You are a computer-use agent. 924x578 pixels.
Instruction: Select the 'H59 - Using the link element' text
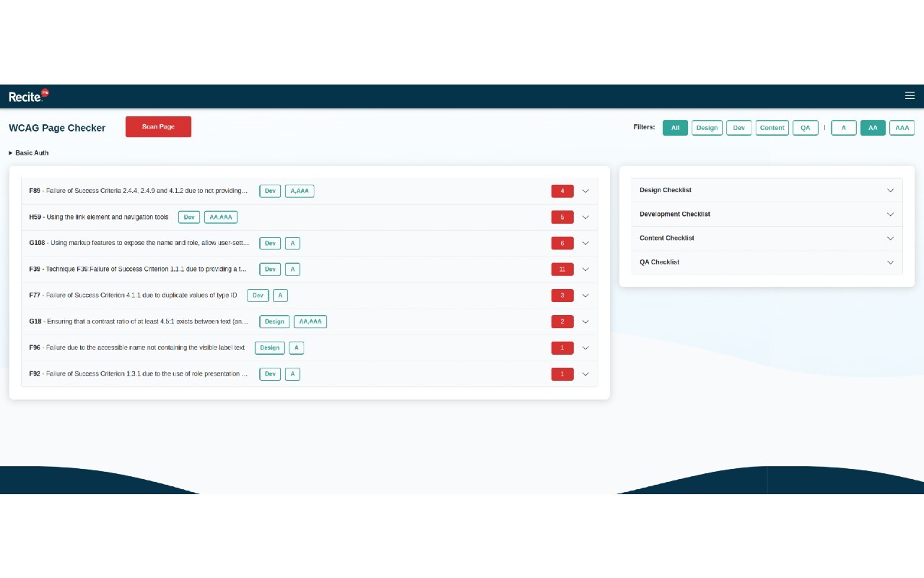99,217
